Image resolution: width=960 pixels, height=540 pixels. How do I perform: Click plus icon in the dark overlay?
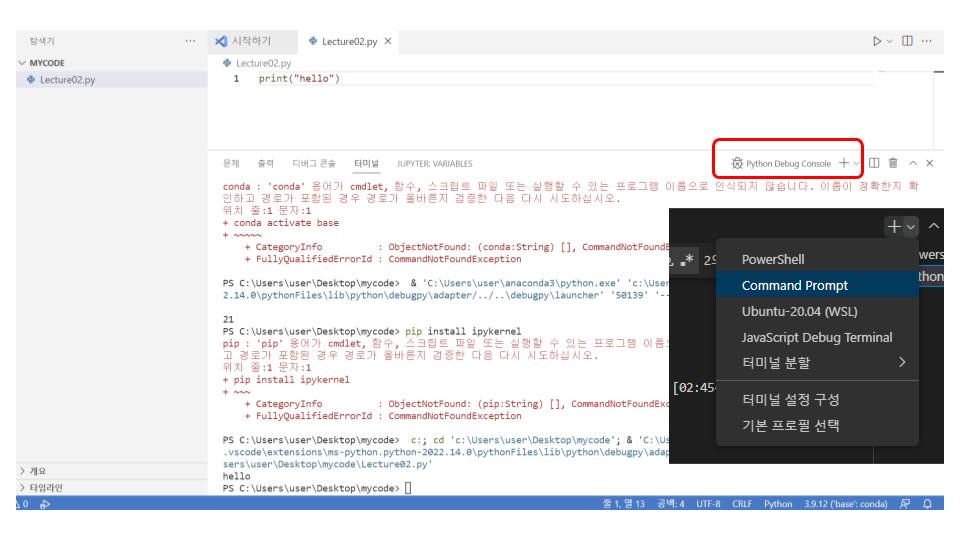pyautogui.click(x=894, y=227)
